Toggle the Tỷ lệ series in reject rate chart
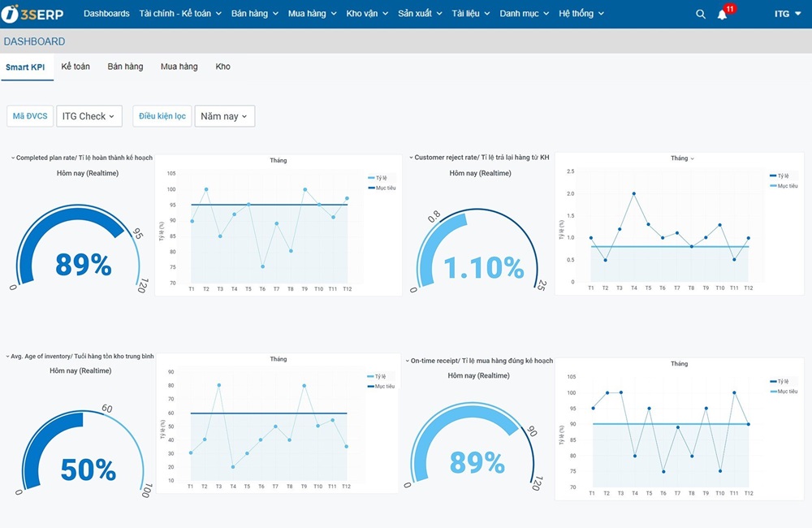The image size is (812, 528). pyautogui.click(x=783, y=174)
